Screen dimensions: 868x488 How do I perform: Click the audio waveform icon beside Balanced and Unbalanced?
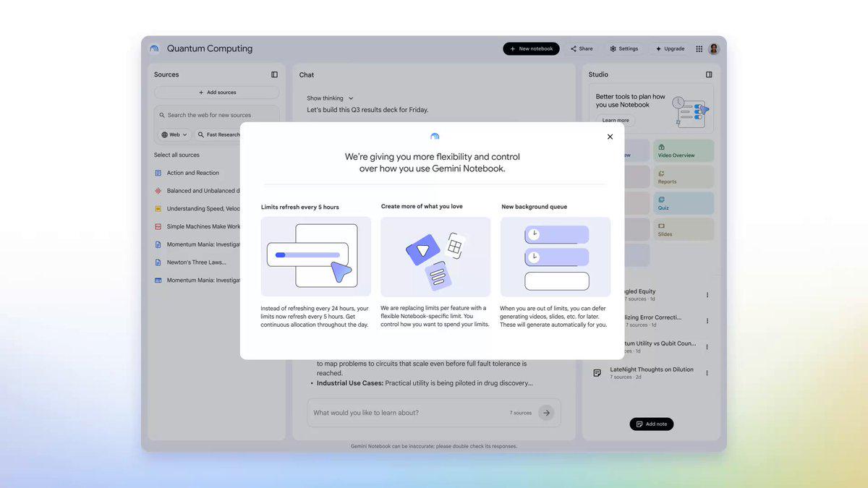pyautogui.click(x=158, y=191)
